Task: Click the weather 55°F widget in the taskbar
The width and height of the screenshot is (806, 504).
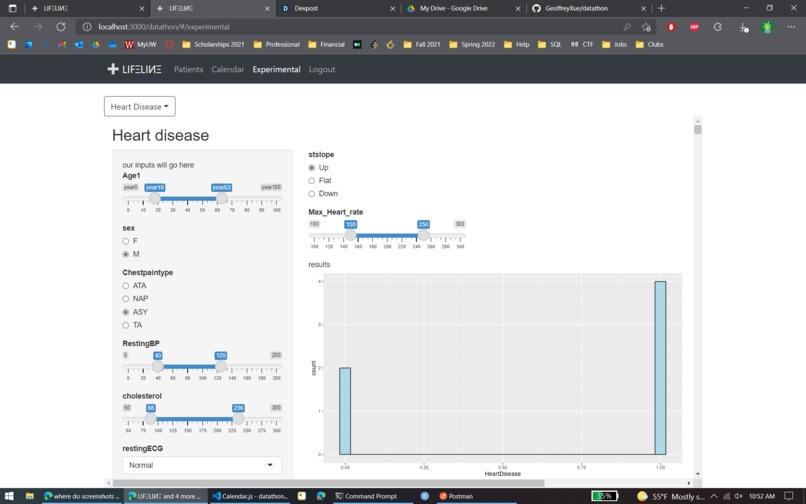Action: click(669, 496)
